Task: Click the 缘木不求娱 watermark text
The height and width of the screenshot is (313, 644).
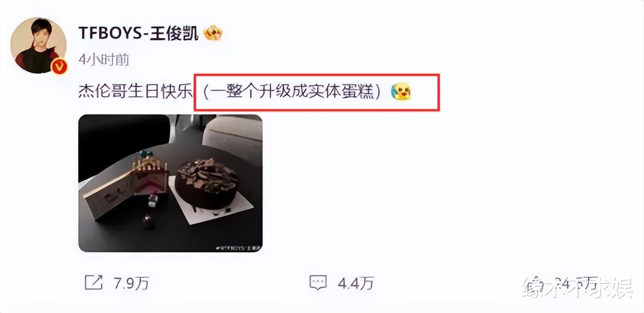Action: [x=578, y=288]
